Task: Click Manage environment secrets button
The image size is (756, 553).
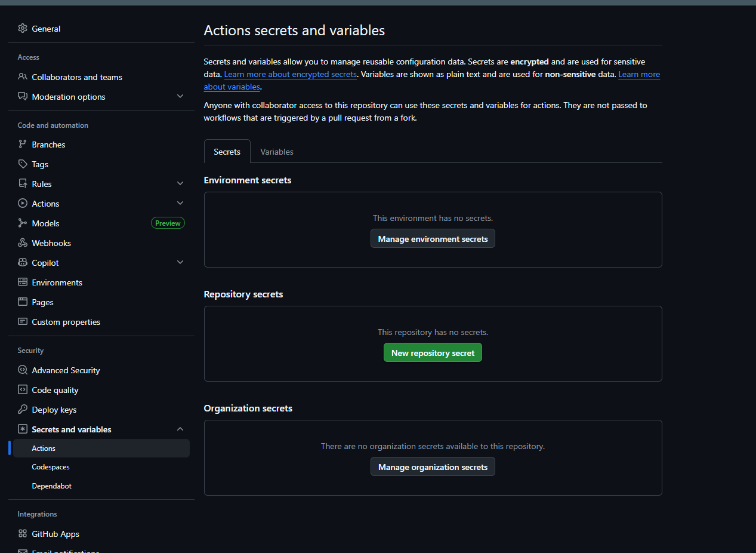Action: pyautogui.click(x=433, y=239)
